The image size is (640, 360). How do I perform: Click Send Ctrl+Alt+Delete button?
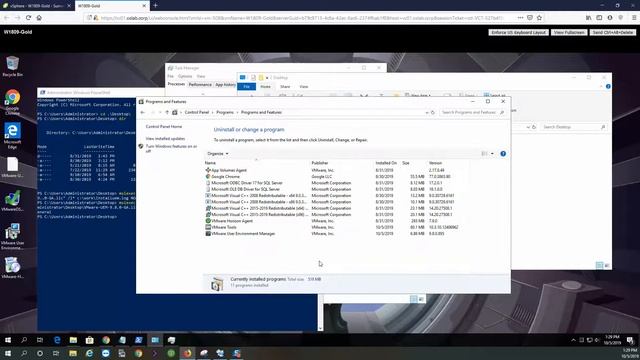tap(613, 32)
